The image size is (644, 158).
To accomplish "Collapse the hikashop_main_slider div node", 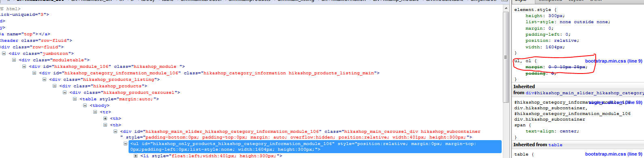I will 116,132.
